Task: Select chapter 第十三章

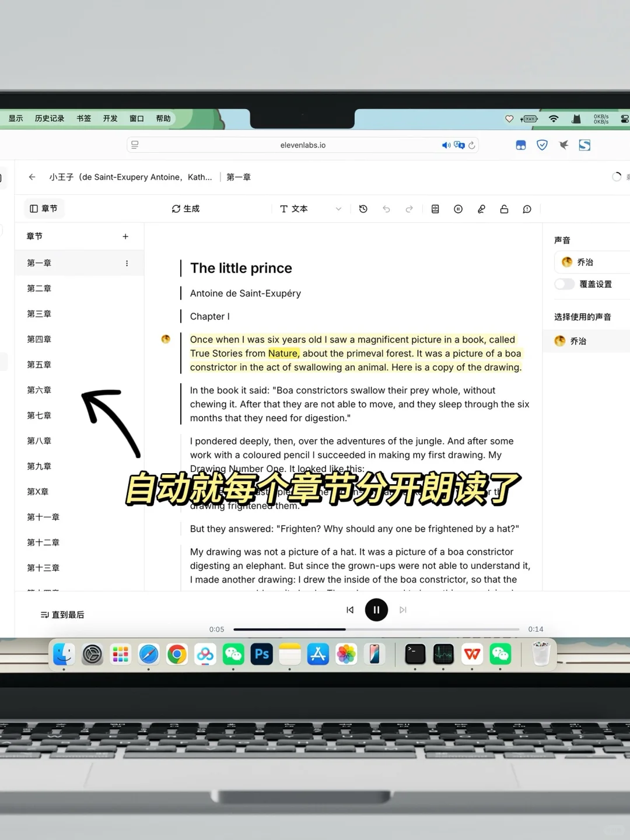Action: 79,568
